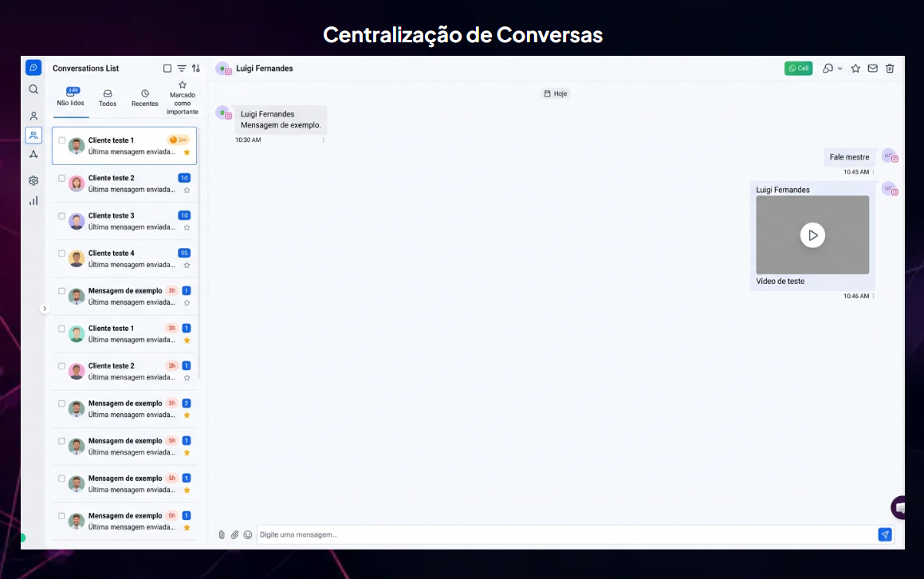Click the Mensagem de exemplo. message bubble

point(281,120)
